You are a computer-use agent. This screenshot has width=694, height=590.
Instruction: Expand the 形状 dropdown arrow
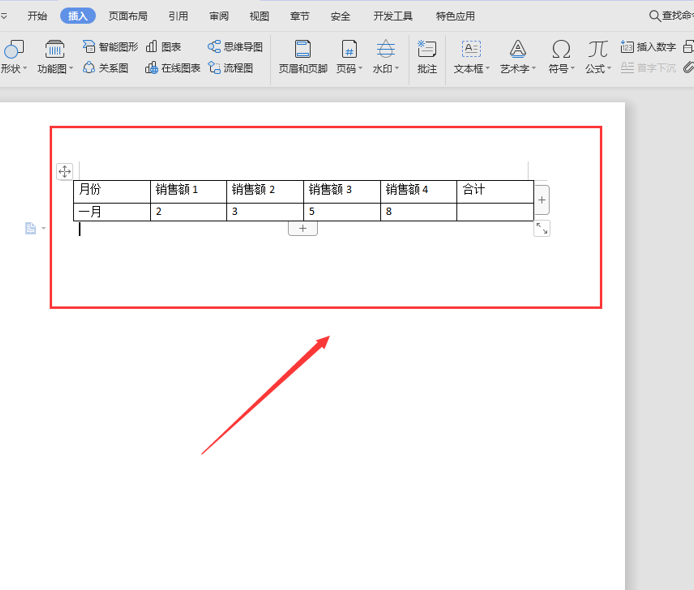[x=25, y=68]
